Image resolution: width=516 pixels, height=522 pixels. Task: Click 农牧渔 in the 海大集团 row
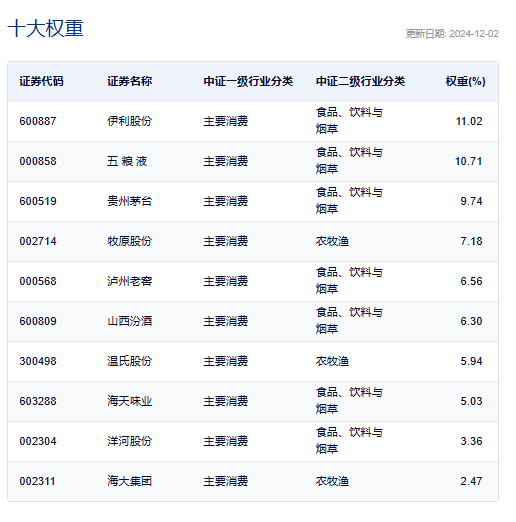pos(332,481)
